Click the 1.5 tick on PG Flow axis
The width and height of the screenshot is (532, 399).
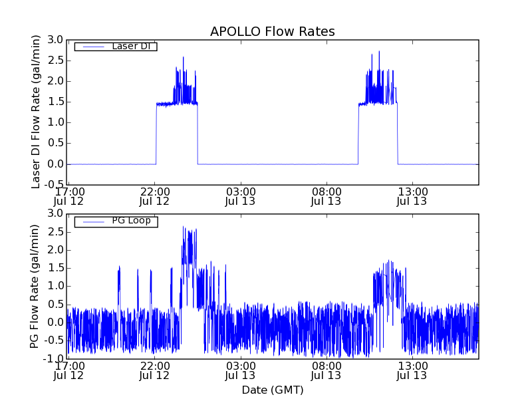(x=55, y=268)
